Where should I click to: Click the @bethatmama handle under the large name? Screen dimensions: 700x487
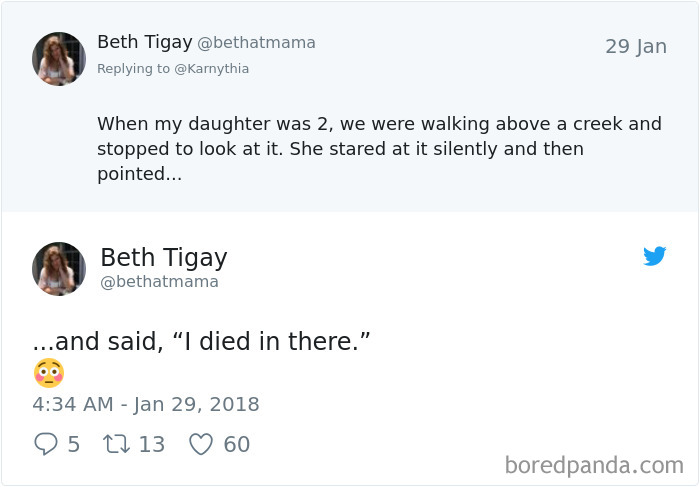tap(159, 282)
